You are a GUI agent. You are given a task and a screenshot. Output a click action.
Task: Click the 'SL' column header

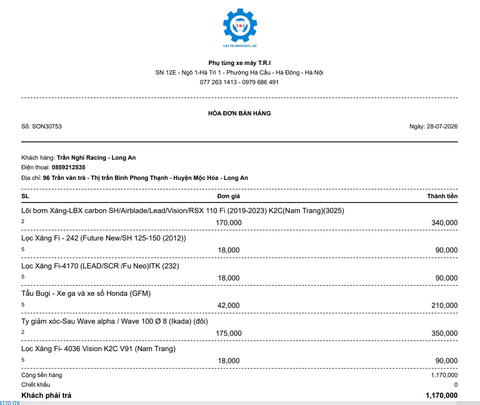25,196
